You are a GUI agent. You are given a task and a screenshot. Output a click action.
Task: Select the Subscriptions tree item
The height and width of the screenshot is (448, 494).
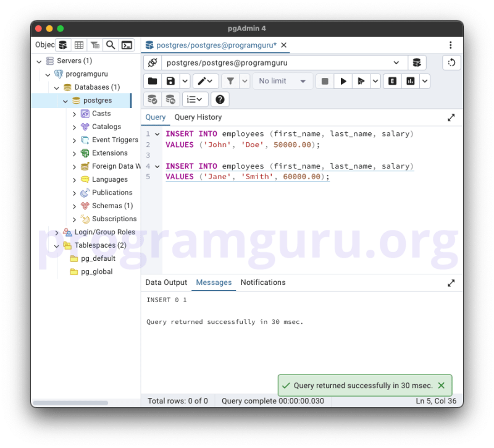(114, 219)
